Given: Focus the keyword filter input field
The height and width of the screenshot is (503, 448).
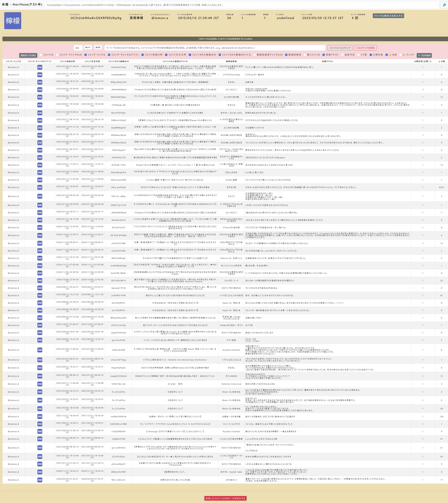Looking at the screenshot, I should 215,48.
